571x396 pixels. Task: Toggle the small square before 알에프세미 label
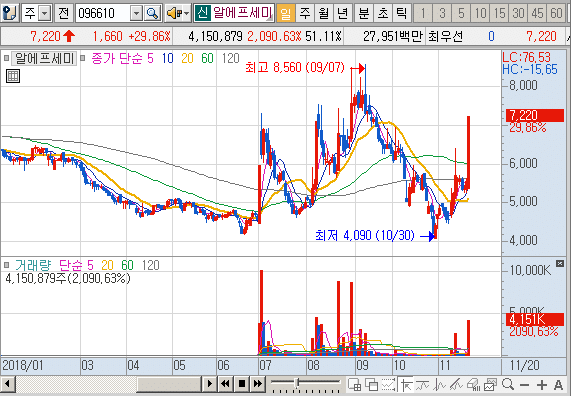(6, 58)
